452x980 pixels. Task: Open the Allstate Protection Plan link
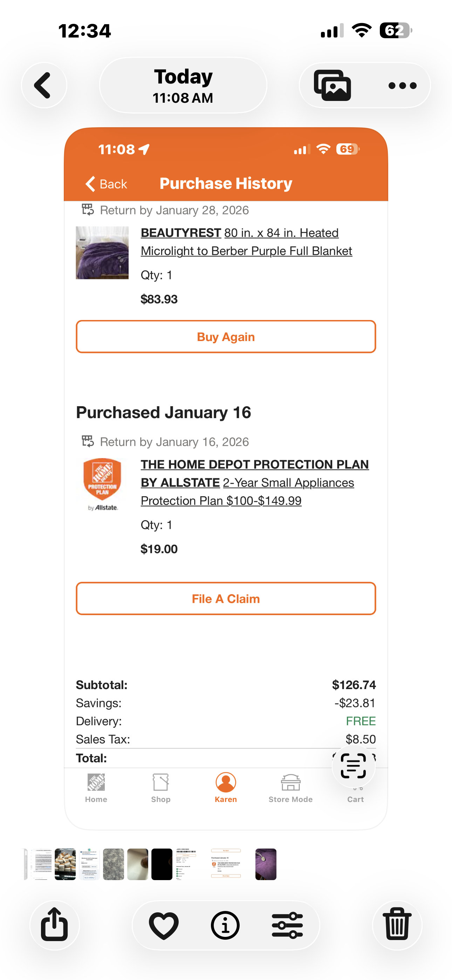254,482
